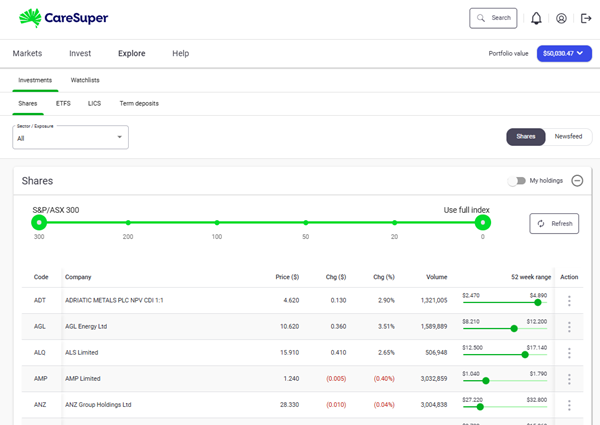Sort by Code column header
This screenshot has height=425, width=600.
coord(41,277)
